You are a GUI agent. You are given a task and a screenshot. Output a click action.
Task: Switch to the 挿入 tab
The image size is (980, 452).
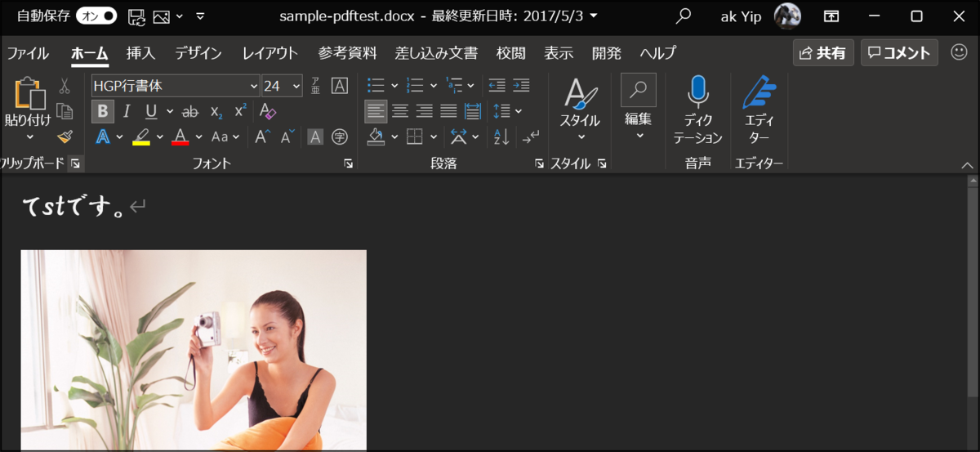(x=140, y=53)
